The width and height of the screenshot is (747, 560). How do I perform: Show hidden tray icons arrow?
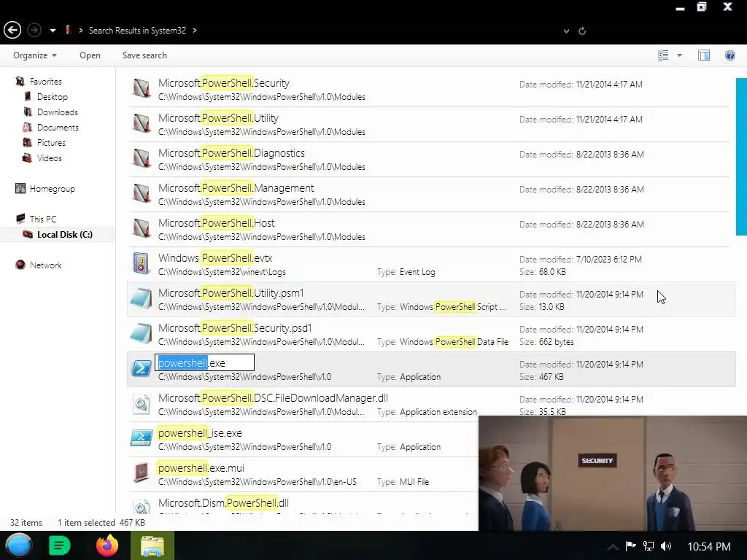coord(613,547)
